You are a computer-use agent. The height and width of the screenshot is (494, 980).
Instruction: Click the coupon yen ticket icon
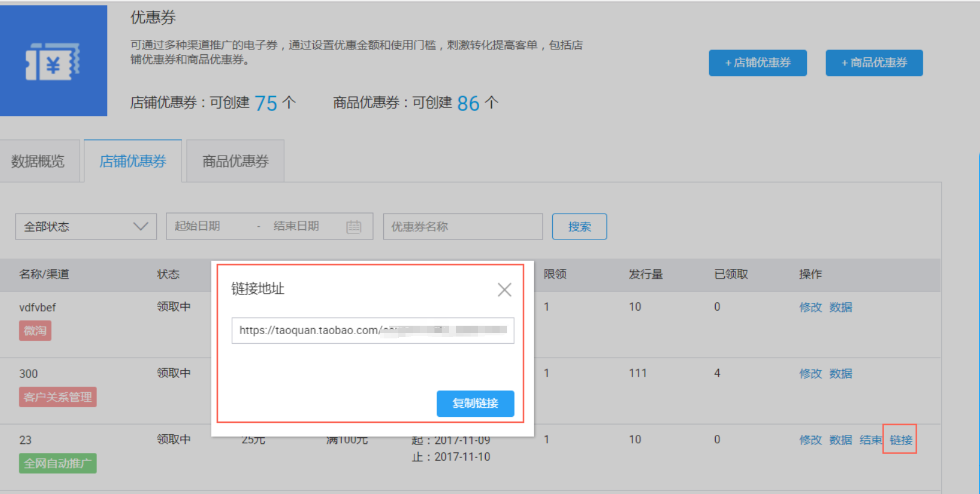(x=52, y=62)
